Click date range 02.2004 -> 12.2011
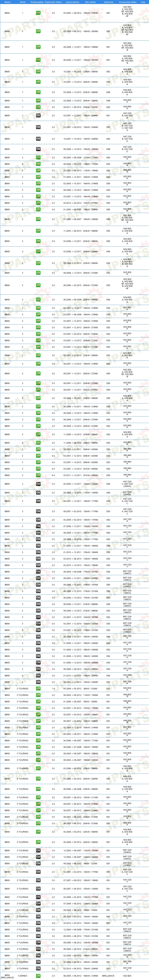 (72, 484)
